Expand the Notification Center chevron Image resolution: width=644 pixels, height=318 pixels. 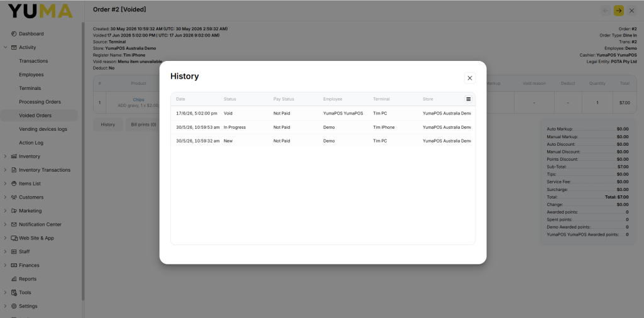click(5, 224)
